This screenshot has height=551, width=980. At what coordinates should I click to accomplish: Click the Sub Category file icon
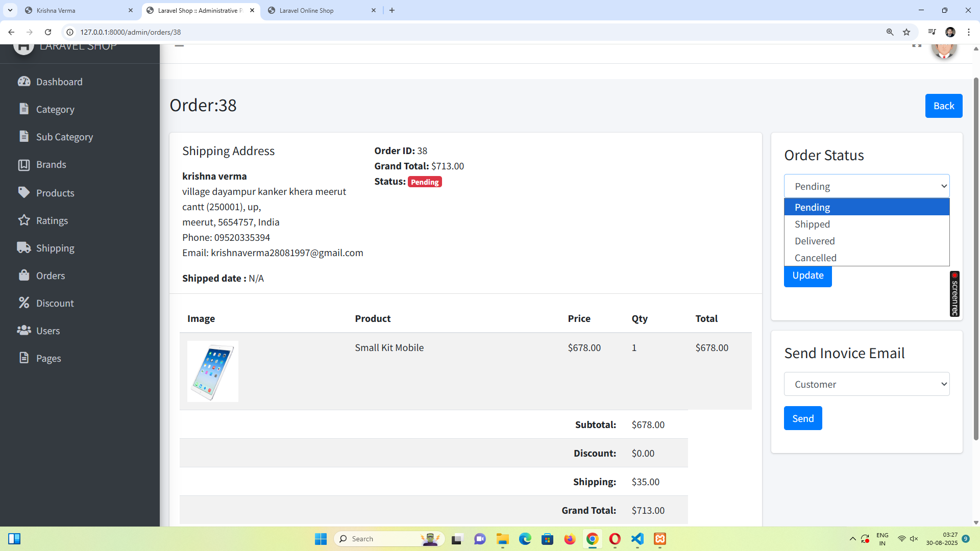pos(24,136)
